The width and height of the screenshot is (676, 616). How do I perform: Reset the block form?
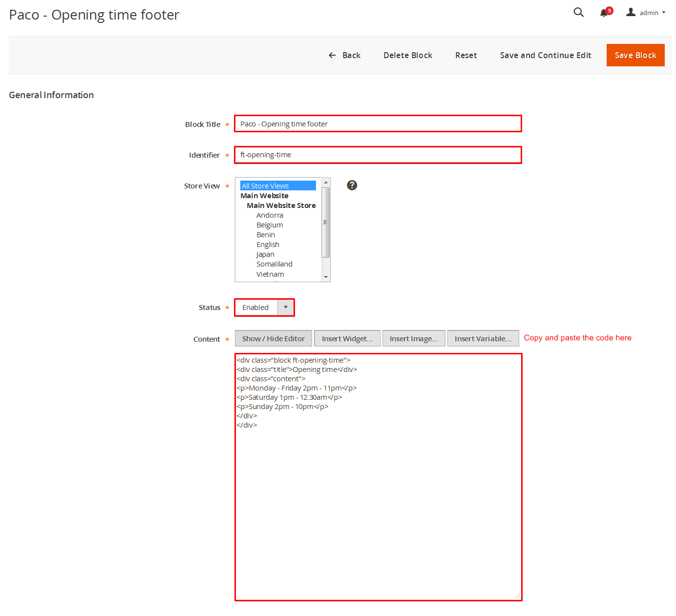(466, 55)
